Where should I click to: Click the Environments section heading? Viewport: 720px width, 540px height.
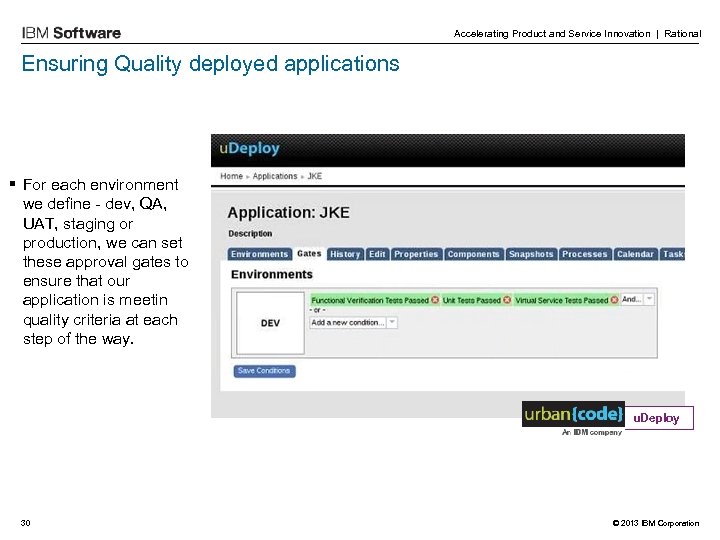272,275
